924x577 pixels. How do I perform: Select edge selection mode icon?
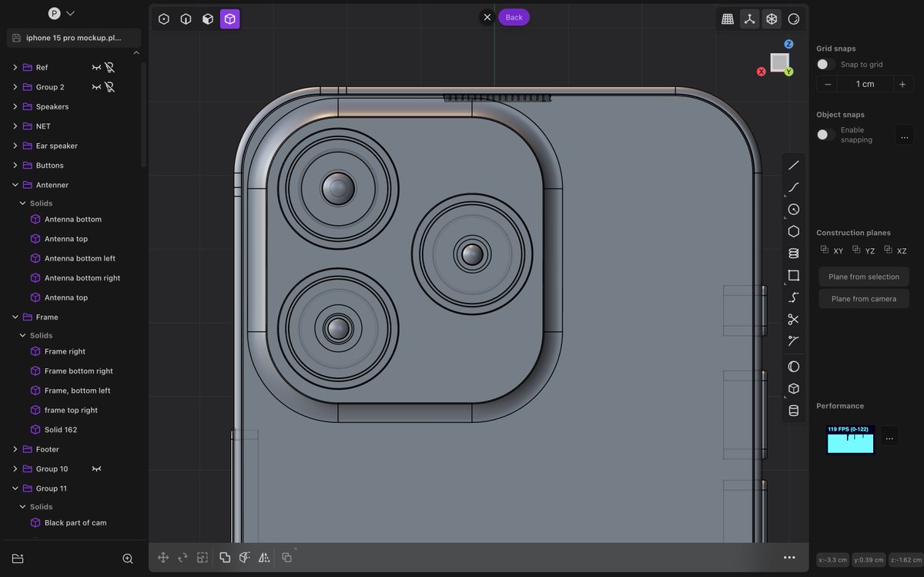pyautogui.click(x=186, y=18)
